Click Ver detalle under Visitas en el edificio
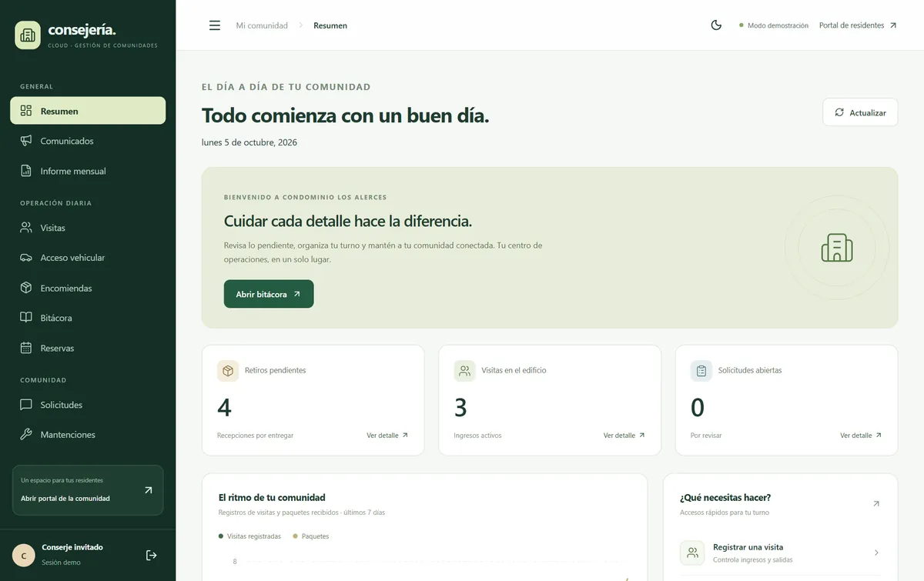 pyautogui.click(x=624, y=436)
